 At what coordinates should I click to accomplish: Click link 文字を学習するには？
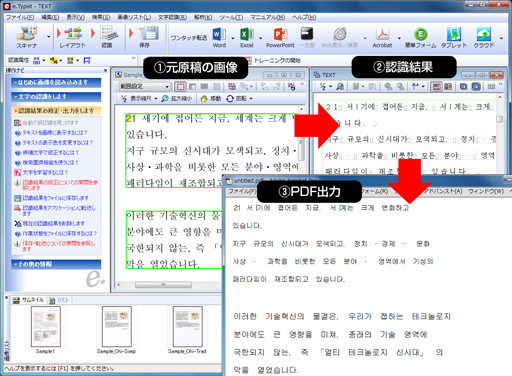(x=45, y=173)
